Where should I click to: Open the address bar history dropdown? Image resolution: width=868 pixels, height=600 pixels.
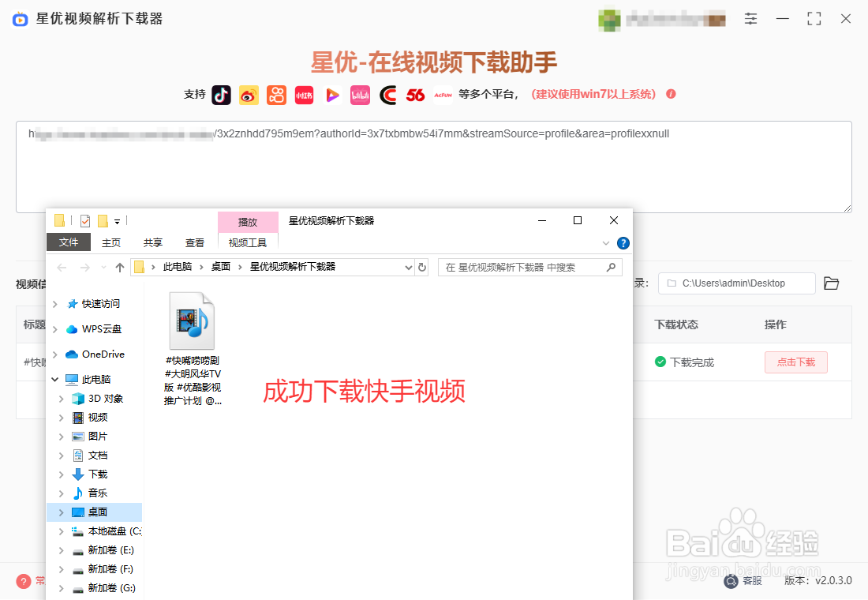click(409, 267)
